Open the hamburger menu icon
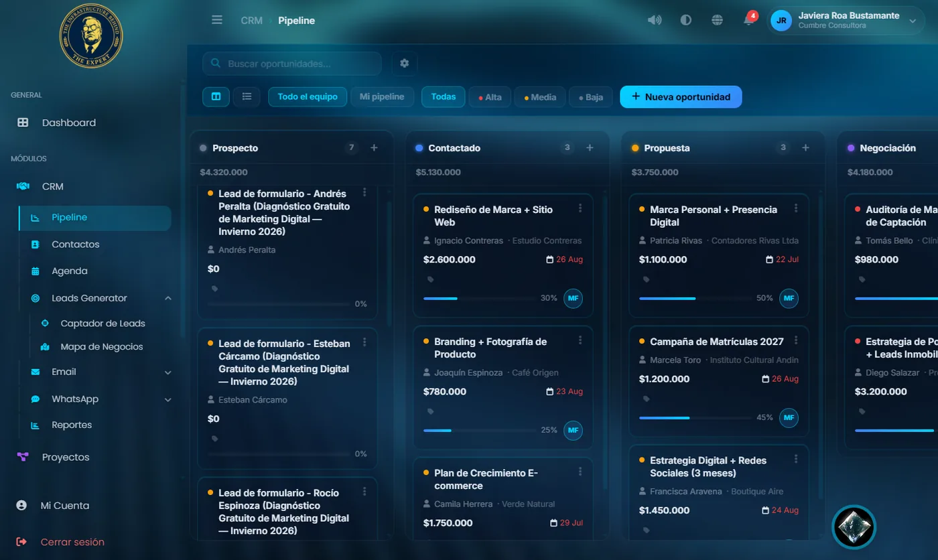 click(217, 20)
